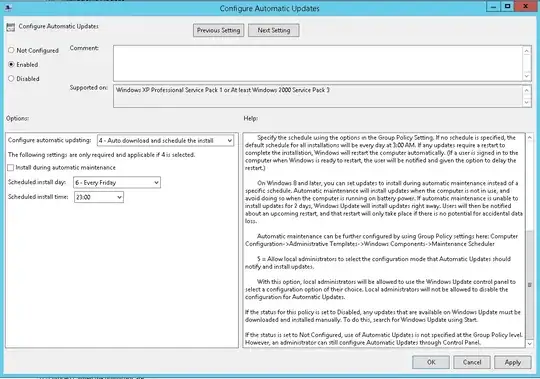
Task: Click the Help pane scrollbar thumb
Action: point(530,285)
